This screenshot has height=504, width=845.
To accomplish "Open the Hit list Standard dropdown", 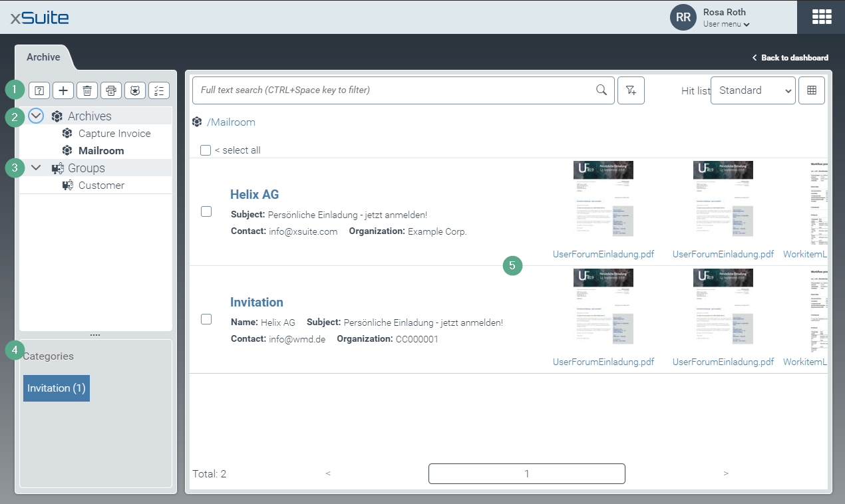I will coord(753,90).
